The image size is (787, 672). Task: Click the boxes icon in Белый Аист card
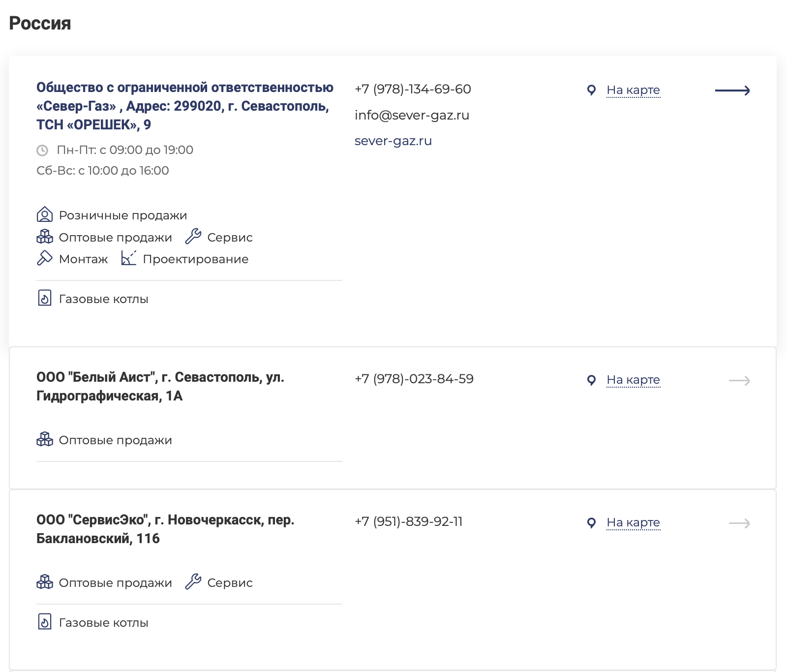(44, 439)
